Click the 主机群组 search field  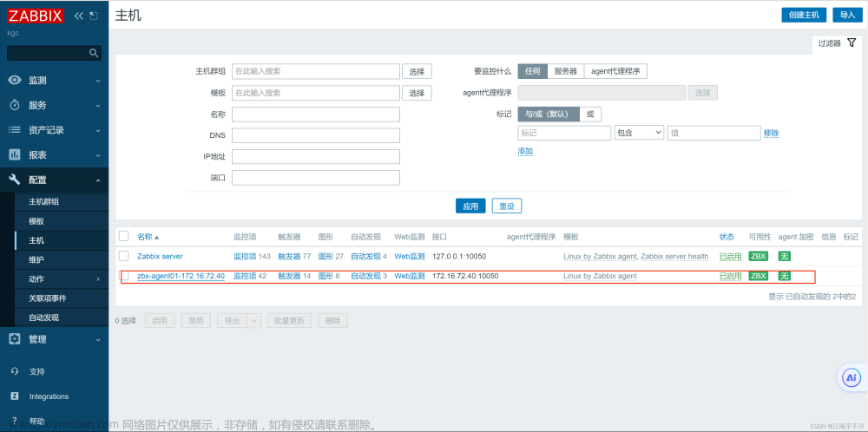point(316,71)
